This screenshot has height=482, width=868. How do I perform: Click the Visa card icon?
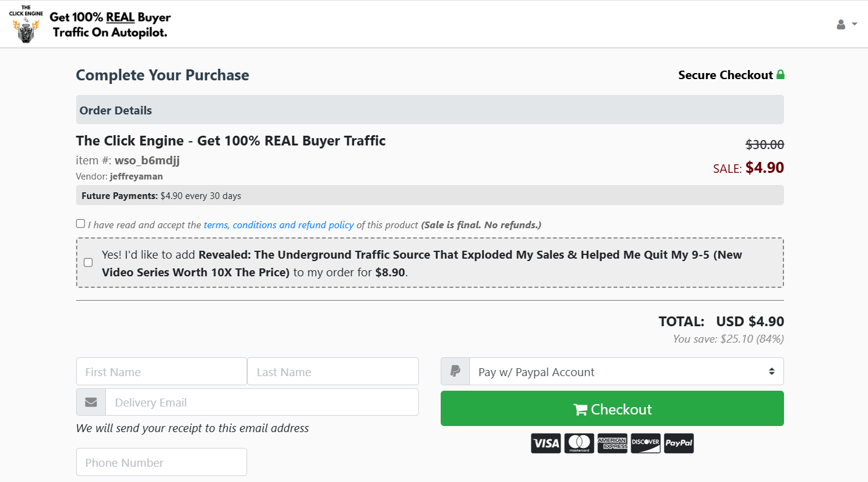546,443
